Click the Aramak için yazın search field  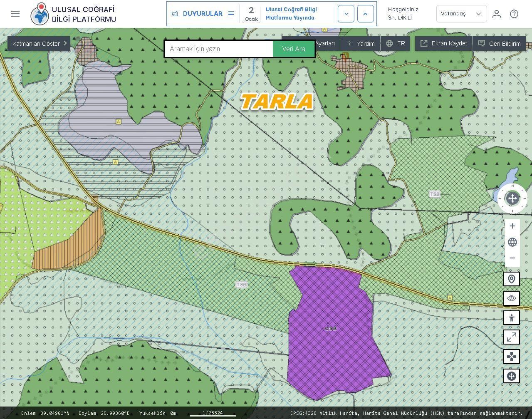[x=219, y=49]
